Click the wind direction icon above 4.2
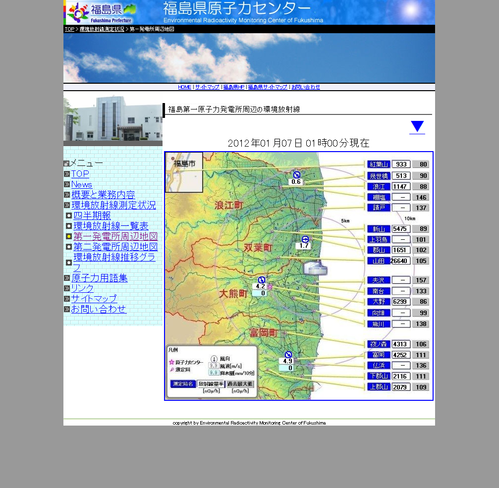Screen dimensions: 499x488 261,279
